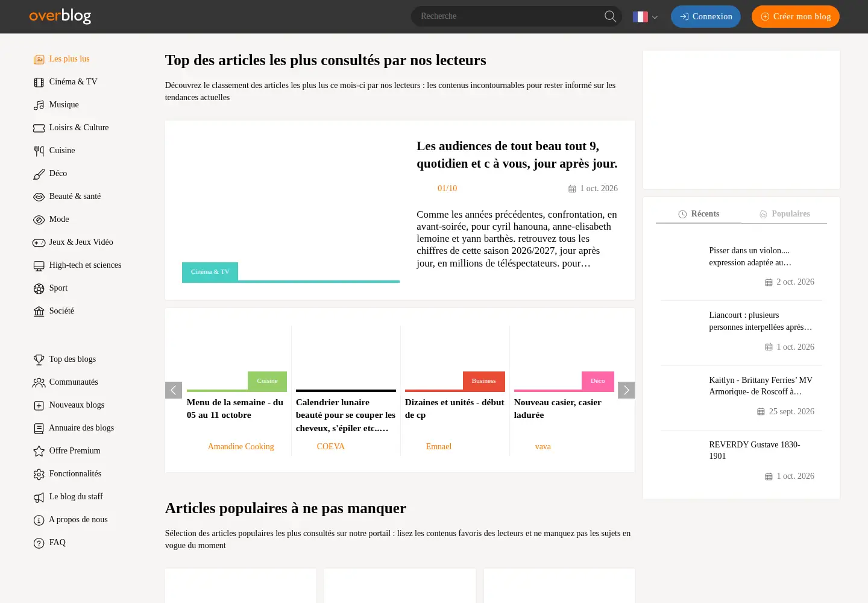Click the Créer mon blog button

pyautogui.click(x=796, y=17)
